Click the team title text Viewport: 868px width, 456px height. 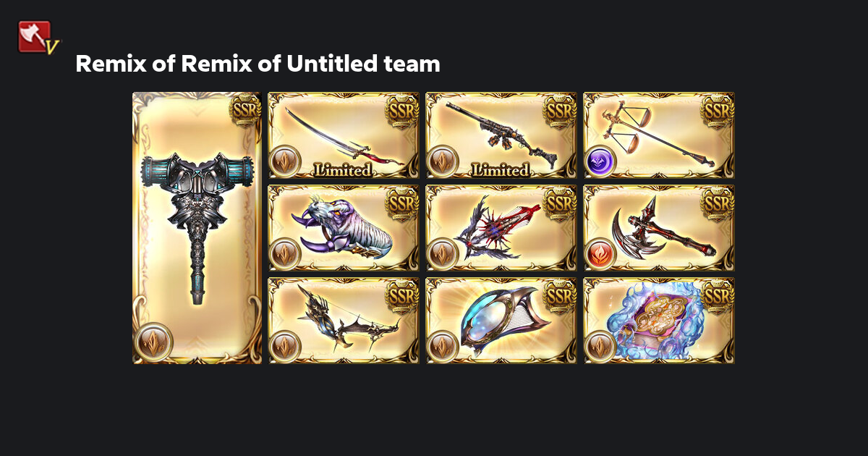tap(258, 64)
